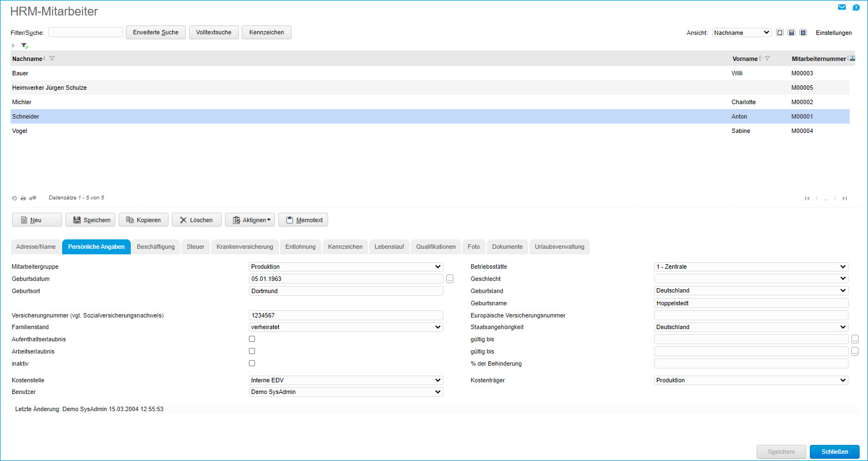Open the help question-mark icon

click(856, 8)
